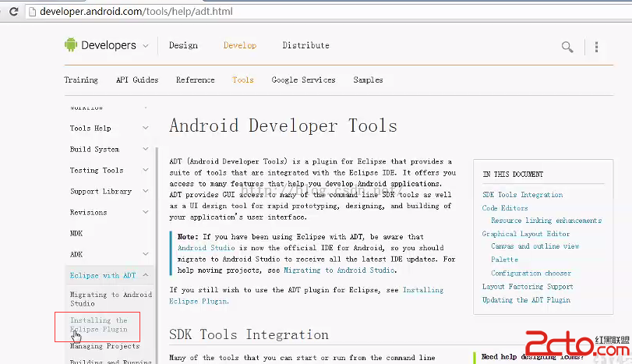Collapse the Eclipse with ADT section
Image resolution: width=632 pixels, height=364 pixels.
point(145,275)
